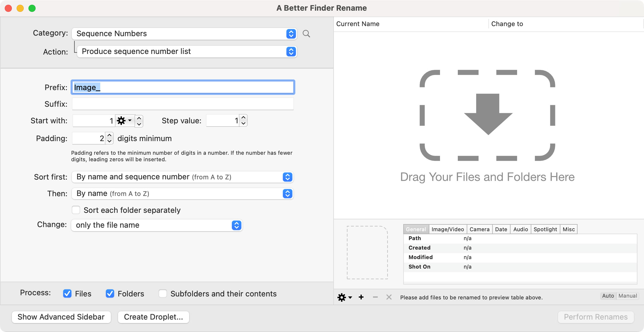Click the Change to column header
This screenshot has width=644, height=332.
[566, 24]
